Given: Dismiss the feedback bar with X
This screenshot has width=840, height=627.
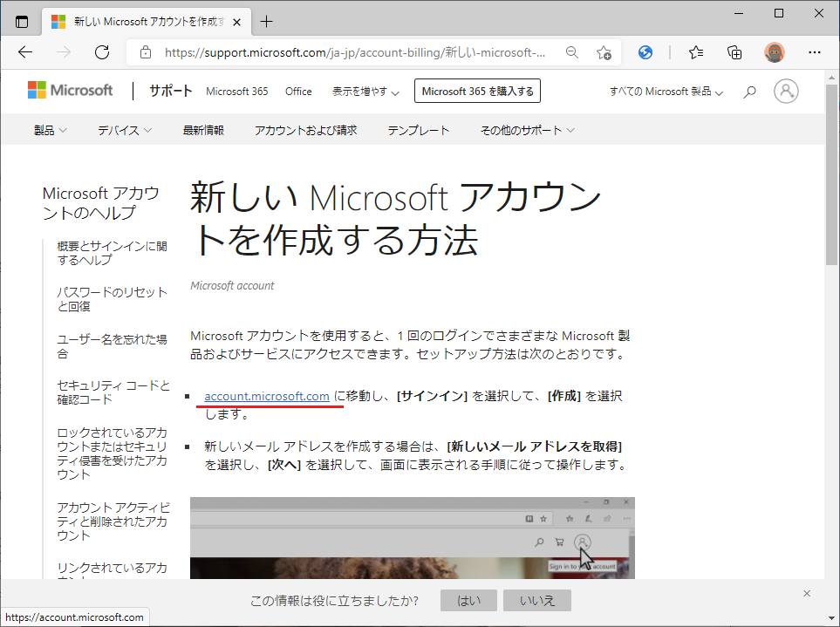Looking at the screenshot, I should (807, 593).
